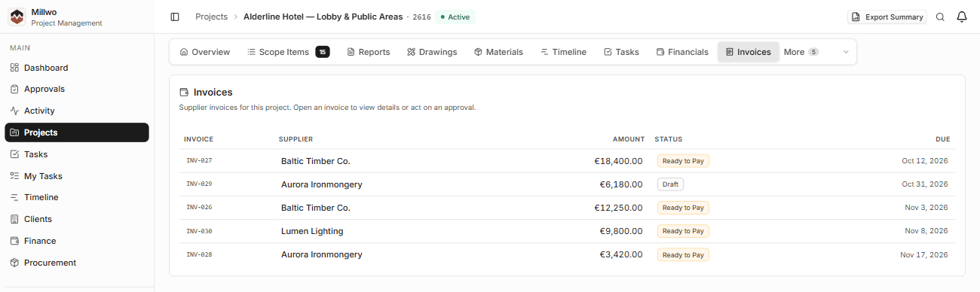Screen dimensions: 980x292
Task: Click Ready to Pay badge for INV-030
Action: point(683,231)
